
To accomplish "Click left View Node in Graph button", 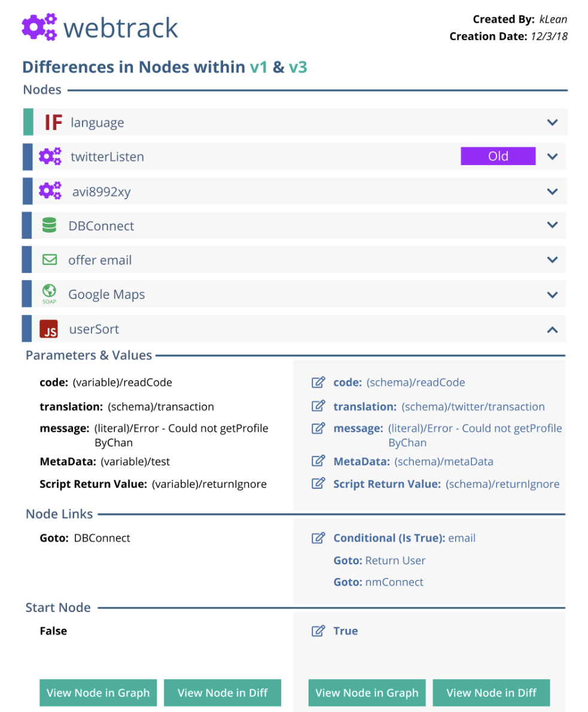I will [x=98, y=693].
